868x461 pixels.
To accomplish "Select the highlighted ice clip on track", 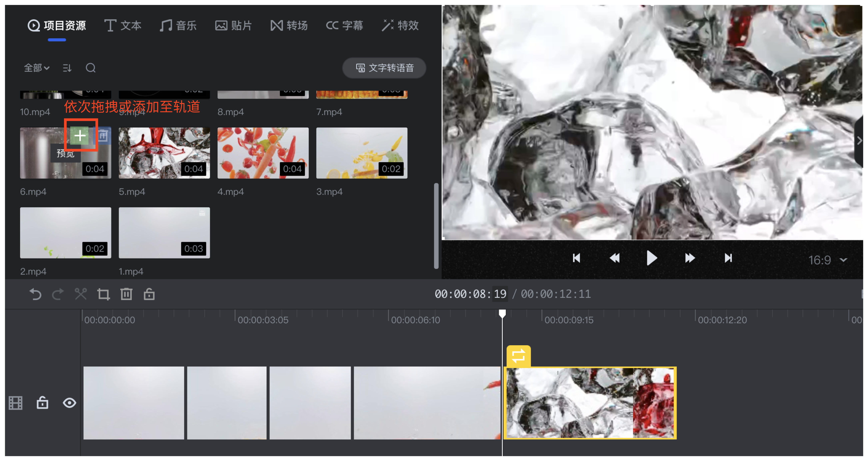I will click(x=590, y=403).
